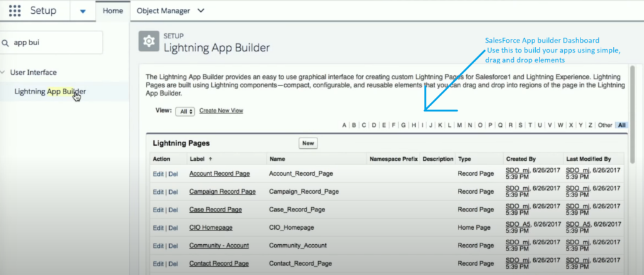Open the CIO Homepage label link
The height and width of the screenshot is (275, 644).
point(211,227)
